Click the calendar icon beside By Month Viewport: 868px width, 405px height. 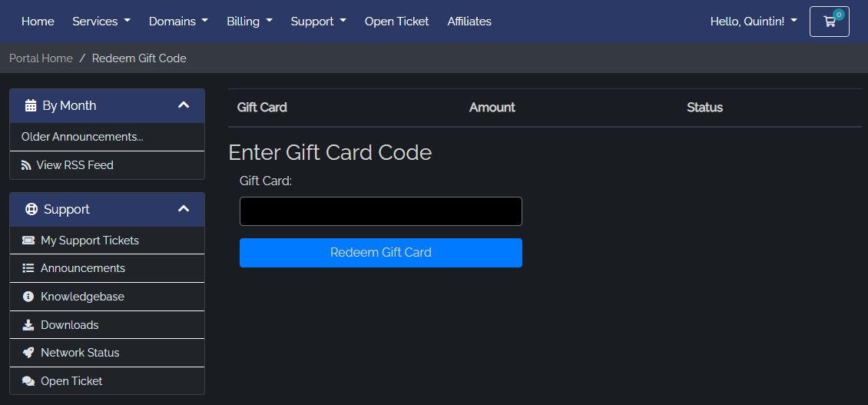[x=31, y=105]
